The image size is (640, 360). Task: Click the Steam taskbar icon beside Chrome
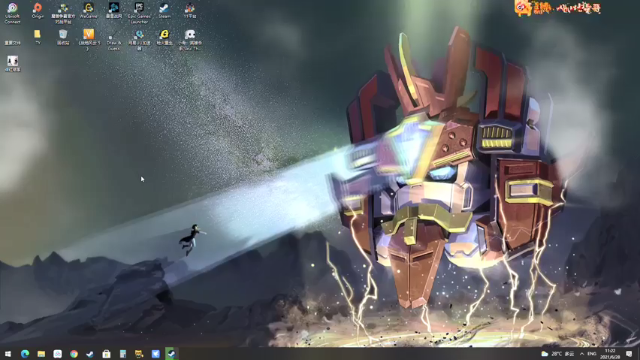90,353
